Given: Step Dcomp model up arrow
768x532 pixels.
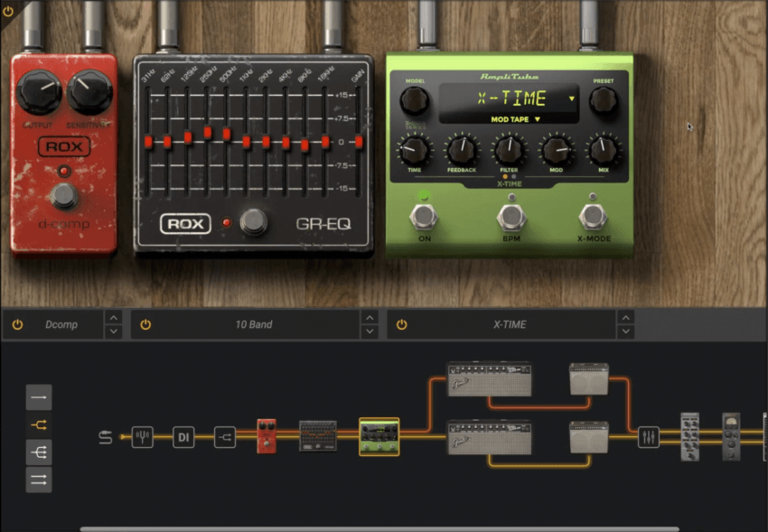Looking at the screenshot, I should point(113,318).
